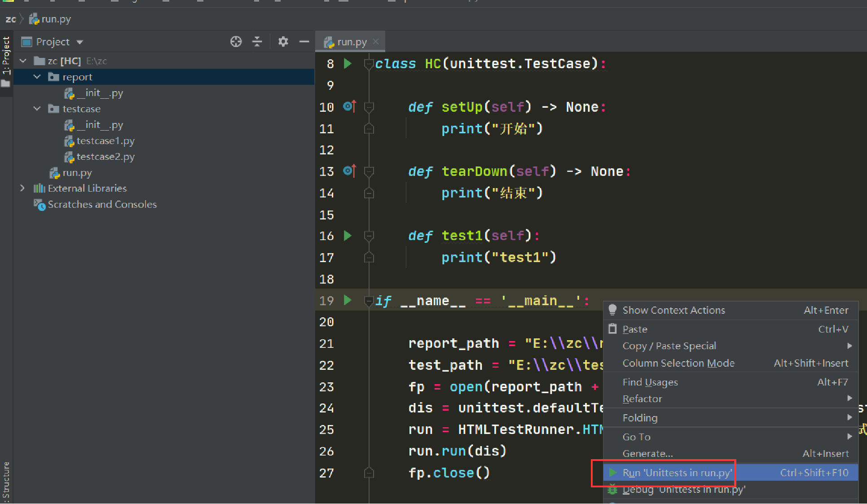Expand External Libraries node

coord(22,188)
